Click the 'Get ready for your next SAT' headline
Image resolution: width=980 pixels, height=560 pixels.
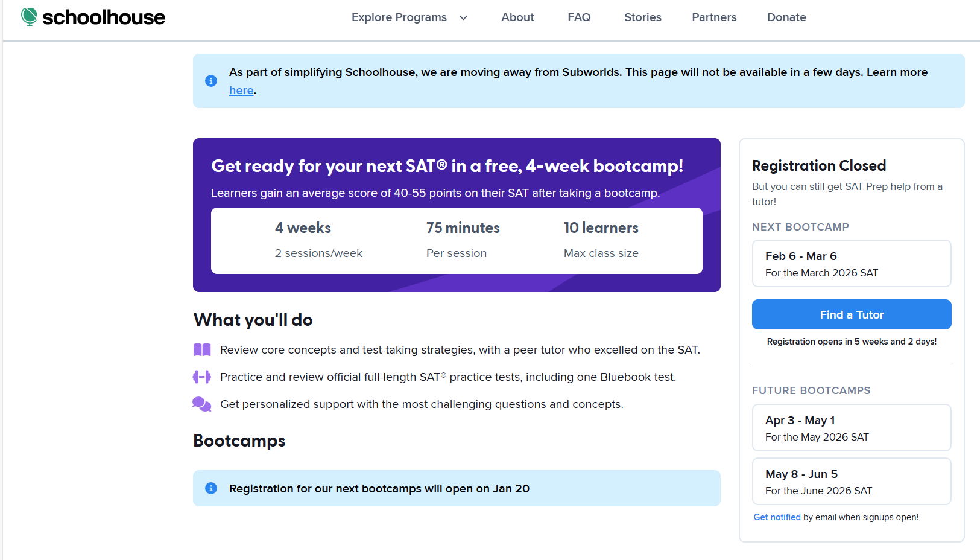447,166
